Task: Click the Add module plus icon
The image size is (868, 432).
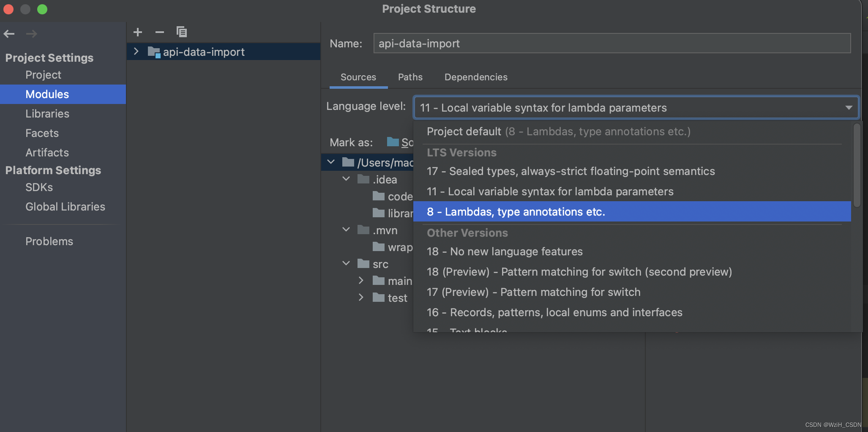Action: (x=138, y=32)
